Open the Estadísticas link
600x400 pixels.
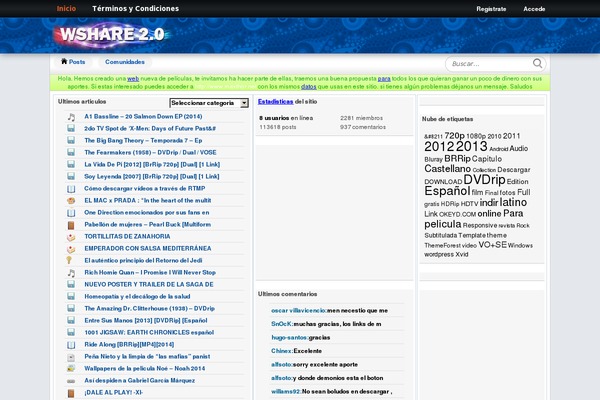pyautogui.click(x=276, y=101)
